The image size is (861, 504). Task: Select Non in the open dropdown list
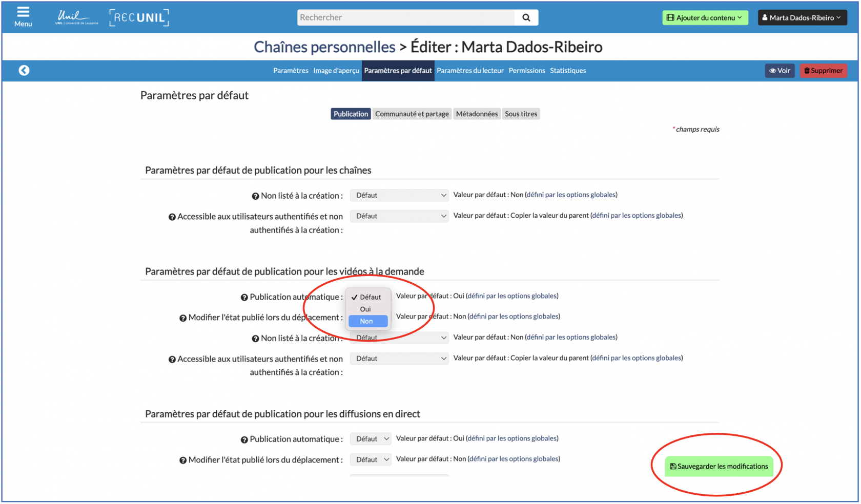366,321
